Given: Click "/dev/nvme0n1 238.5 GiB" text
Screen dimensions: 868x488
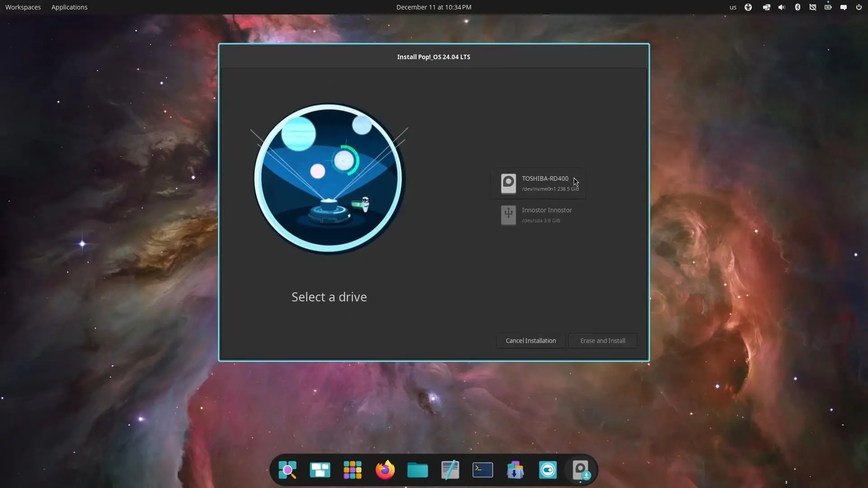Looking at the screenshot, I should tap(550, 189).
